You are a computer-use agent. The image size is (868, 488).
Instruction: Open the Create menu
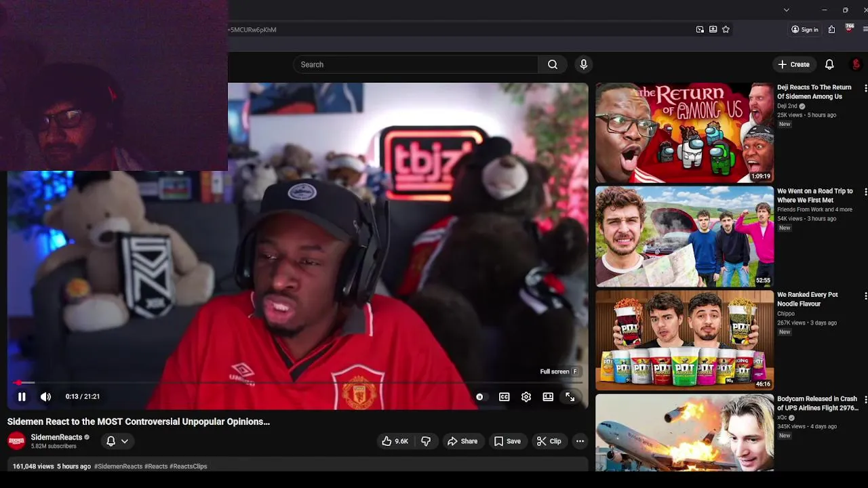[794, 64]
